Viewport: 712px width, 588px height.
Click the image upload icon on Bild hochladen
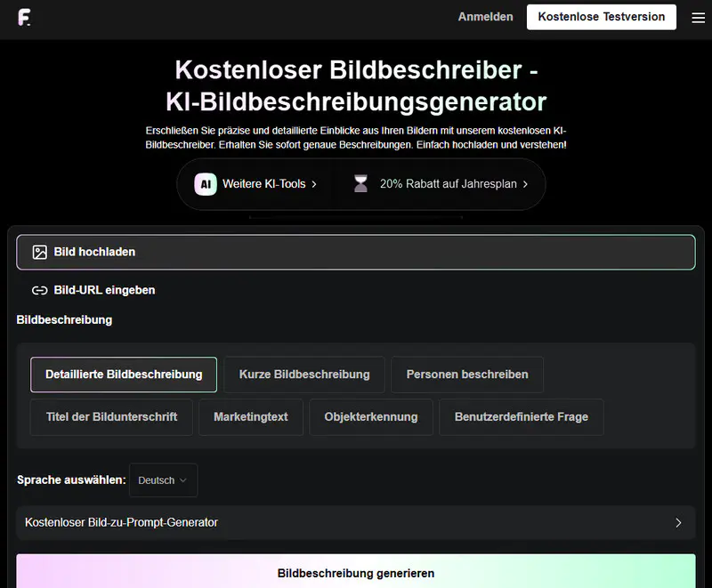[x=38, y=252]
